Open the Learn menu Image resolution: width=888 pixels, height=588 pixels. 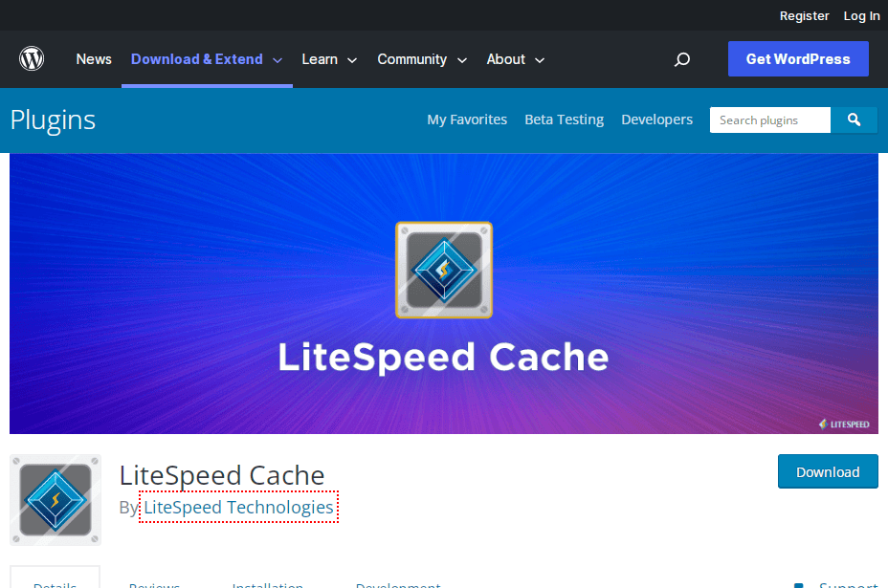click(320, 59)
